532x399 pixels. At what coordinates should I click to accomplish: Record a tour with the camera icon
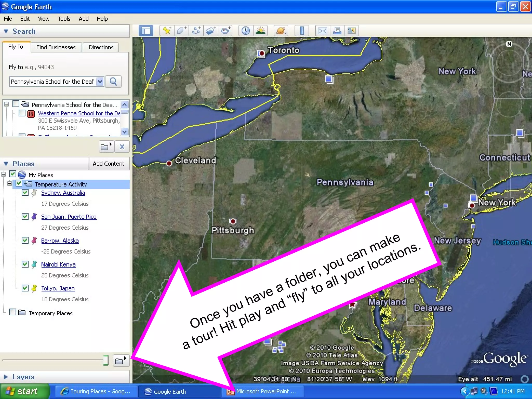click(x=225, y=31)
